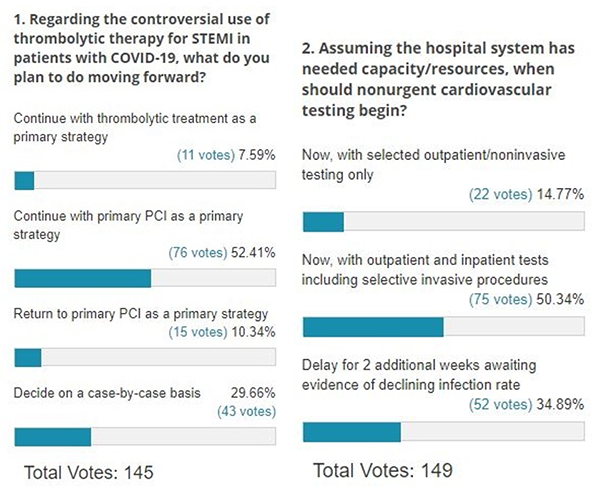Click the 50.34% outpatient and inpatient bar

point(443,327)
